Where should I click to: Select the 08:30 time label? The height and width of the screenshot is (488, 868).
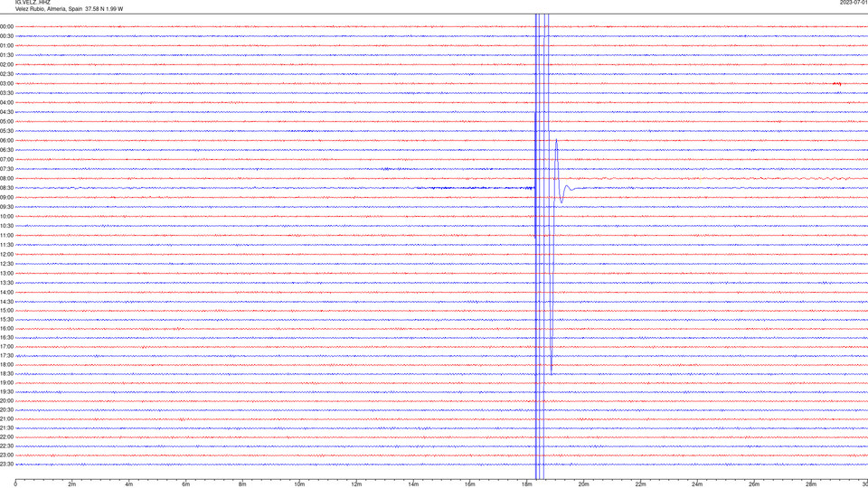tap(6, 188)
